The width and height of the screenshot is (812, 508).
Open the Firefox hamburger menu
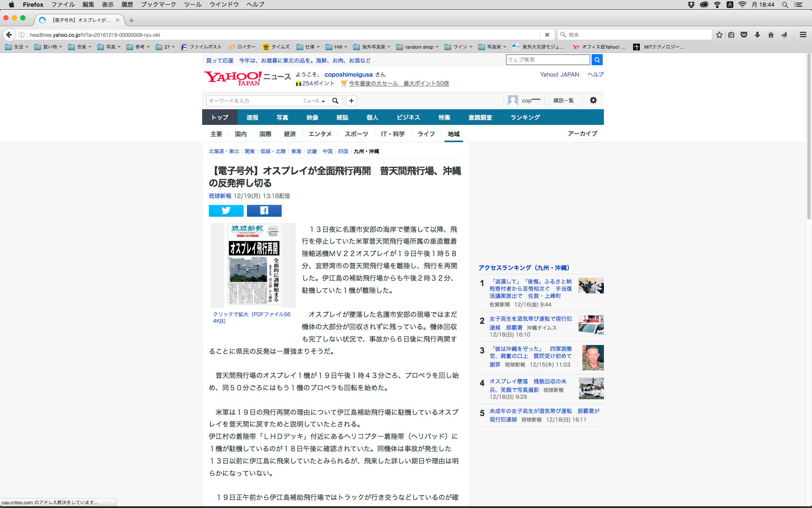pyautogui.click(x=803, y=35)
